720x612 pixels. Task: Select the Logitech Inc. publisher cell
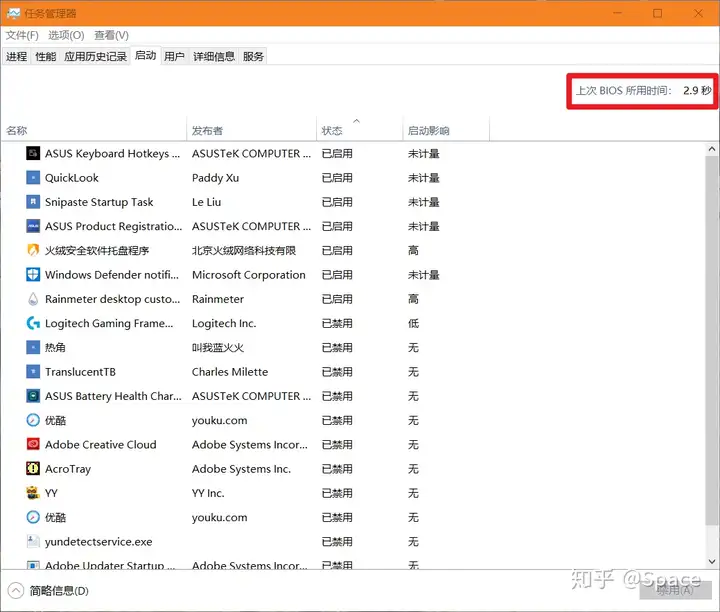point(224,323)
